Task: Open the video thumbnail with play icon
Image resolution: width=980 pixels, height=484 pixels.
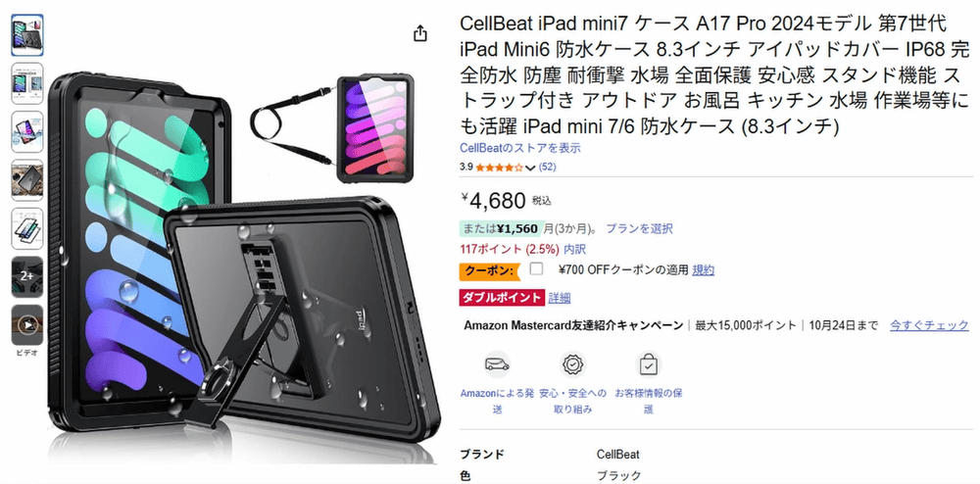Action: click(26, 324)
